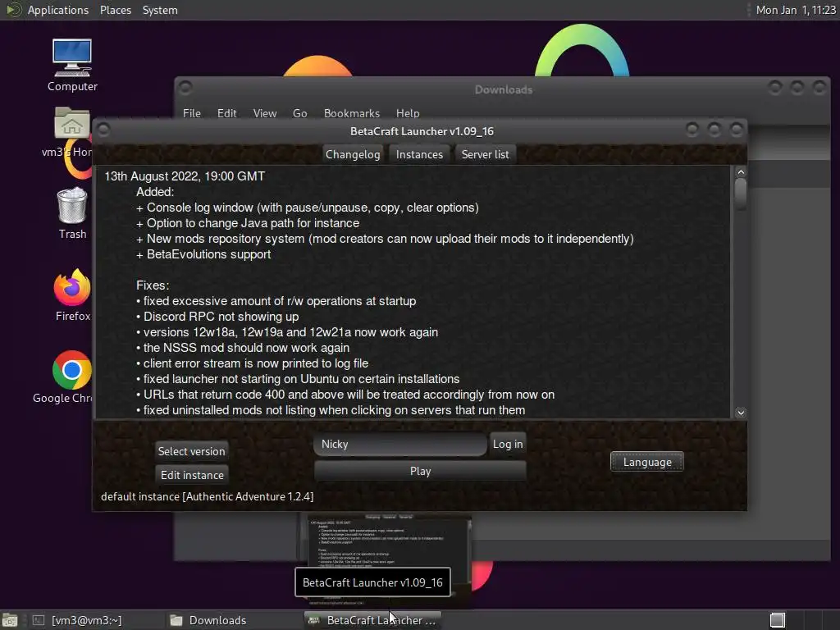
Task: Switch to the Instances tab
Action: tap(419, 154)
